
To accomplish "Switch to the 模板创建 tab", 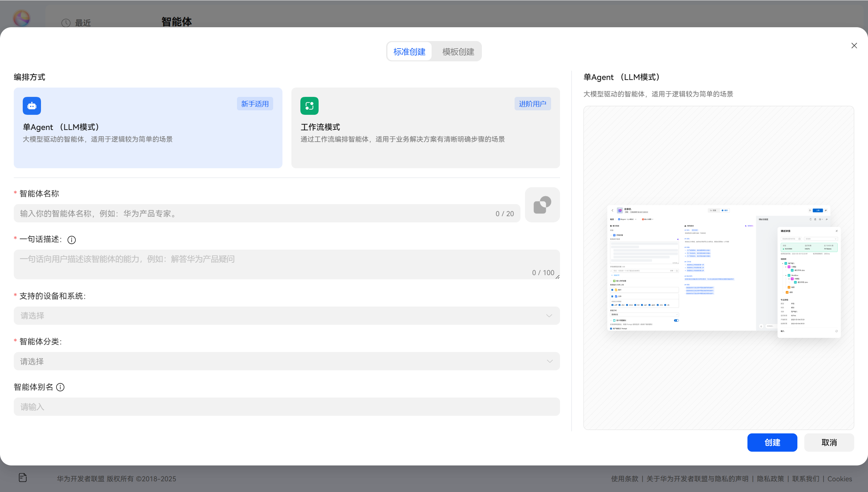I will pos(458,52).
